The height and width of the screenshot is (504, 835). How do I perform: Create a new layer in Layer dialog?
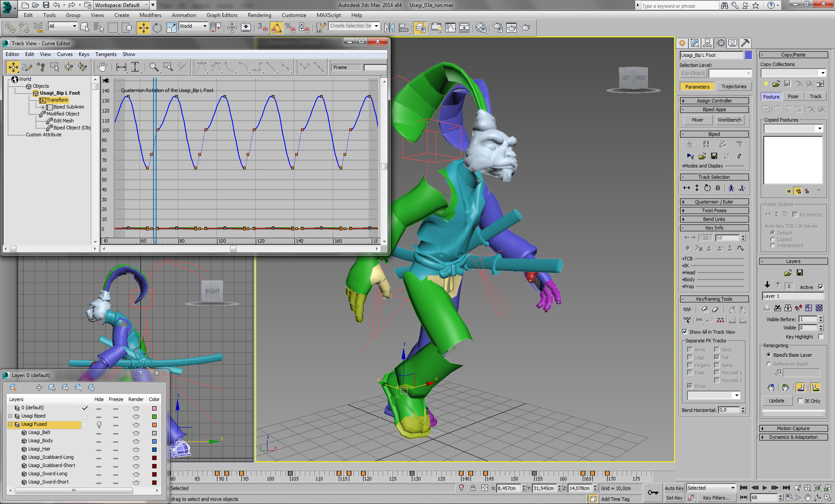pyautogui.click(x=13, y=387)
